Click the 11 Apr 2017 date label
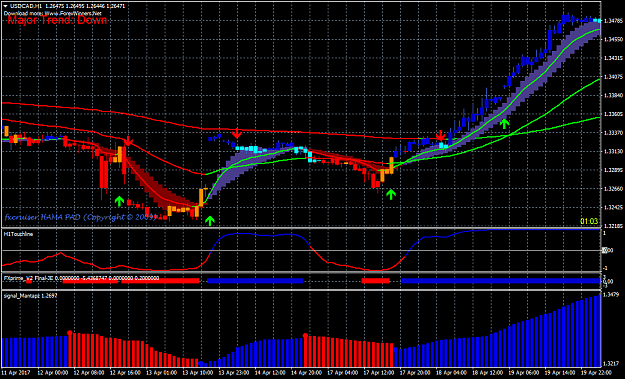This screenshot has width=625, height=379. [16, 373]
